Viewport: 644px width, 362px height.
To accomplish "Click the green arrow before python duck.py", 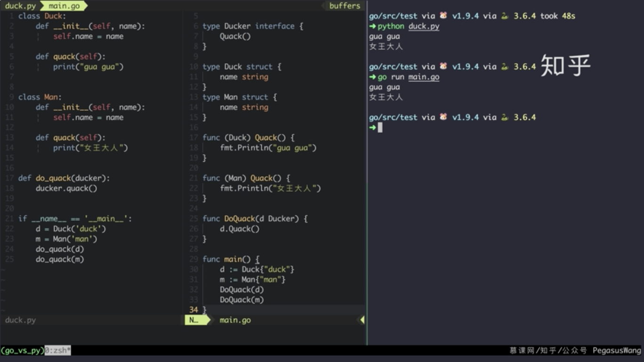I will 372,26.
